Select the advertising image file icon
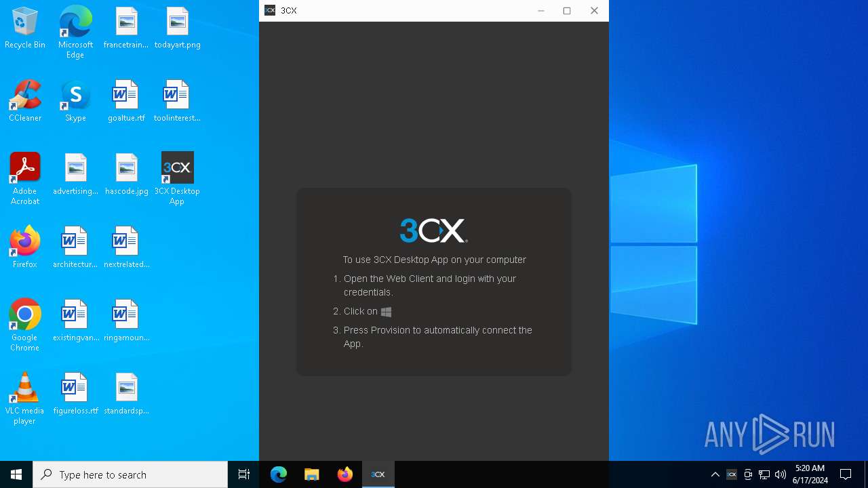 [75, 175]
